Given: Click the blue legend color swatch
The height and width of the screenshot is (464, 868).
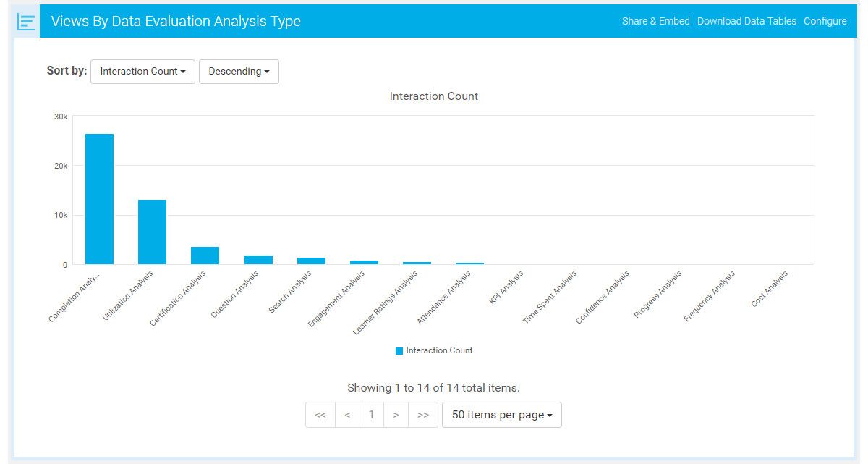Looking at the screenshot, I should coord(398,350).
